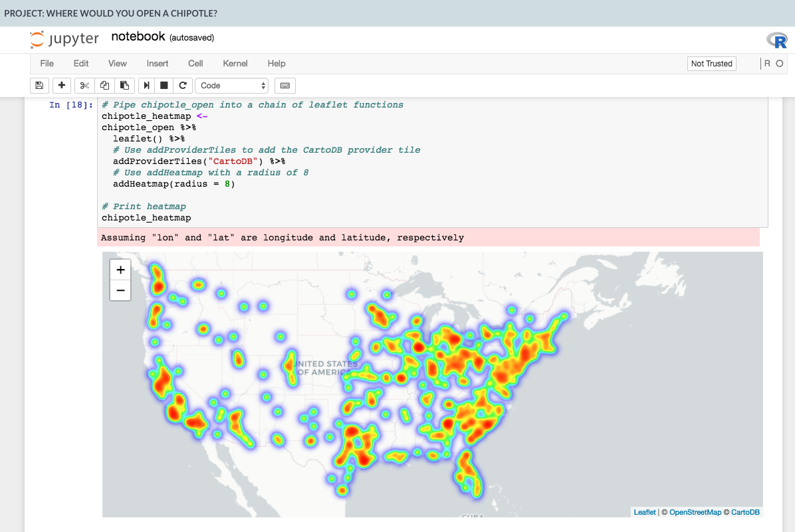Click the kernel idle circle indicator

coord(779,63)
